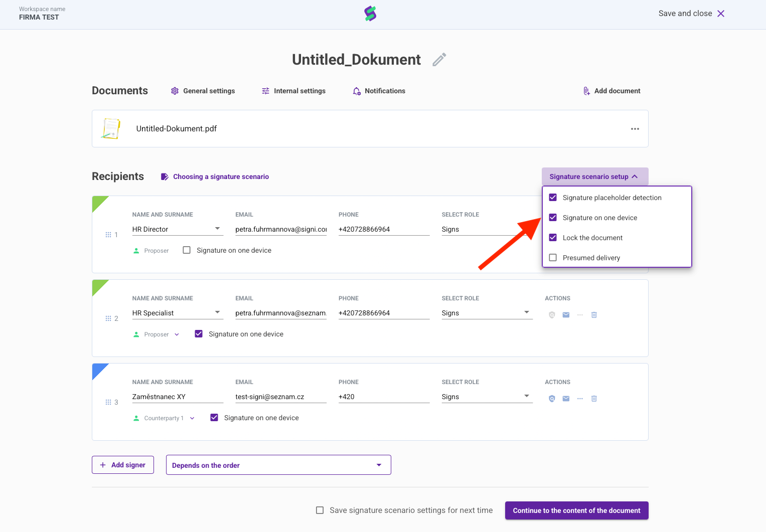Image resolution: width=766 pixels, height=532 pixels.
Task: Open Notifications settings
Action: pyautogui.click(x=379, y=91)
